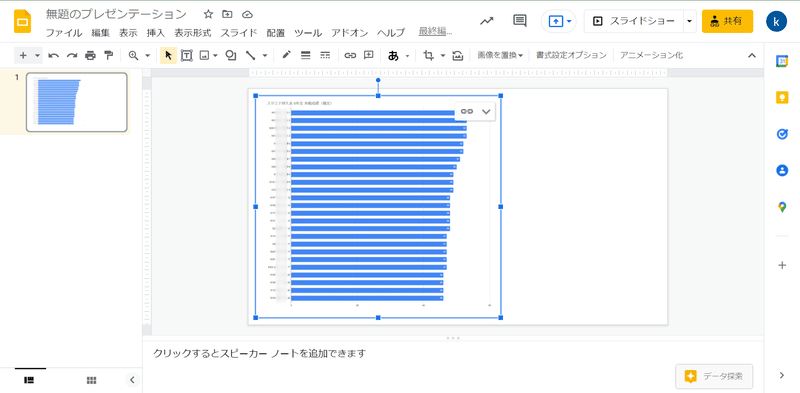Click the redo arrow
The height and width of the screenshot is (393, 800).
pos(72,56)
